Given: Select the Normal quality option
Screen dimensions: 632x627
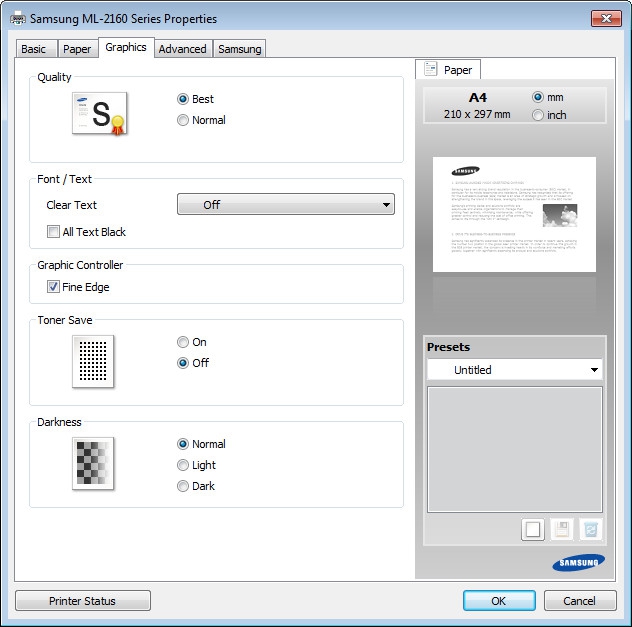Looking at the screenshot, I should [183, 120].
